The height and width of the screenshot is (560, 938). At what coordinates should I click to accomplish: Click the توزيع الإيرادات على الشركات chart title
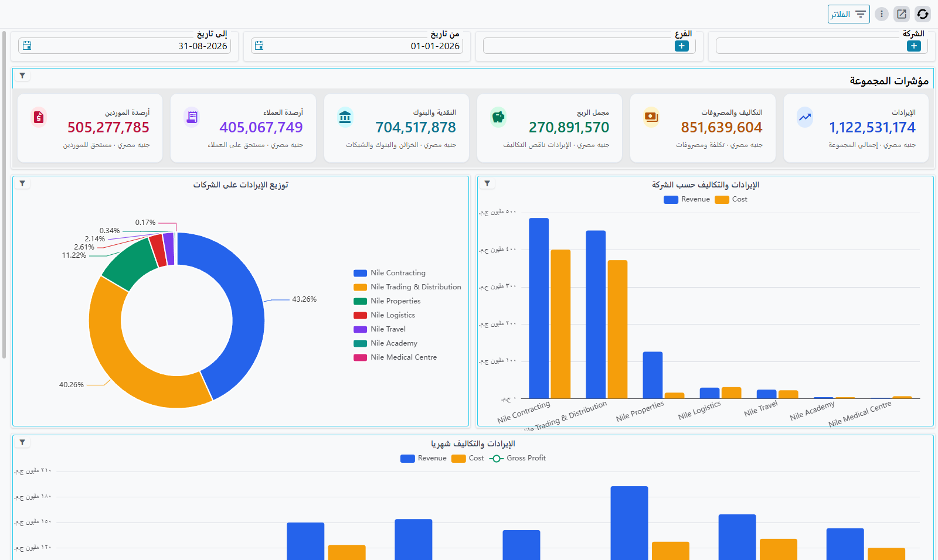(241, 185)
